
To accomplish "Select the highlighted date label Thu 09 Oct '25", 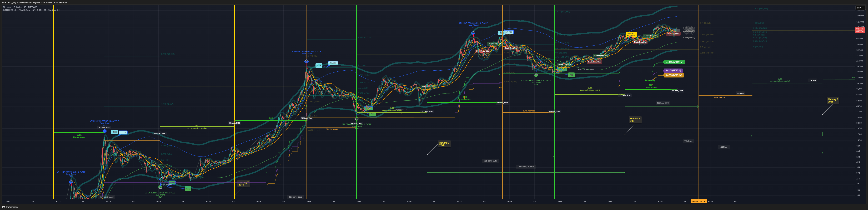I will click(699, 202).
